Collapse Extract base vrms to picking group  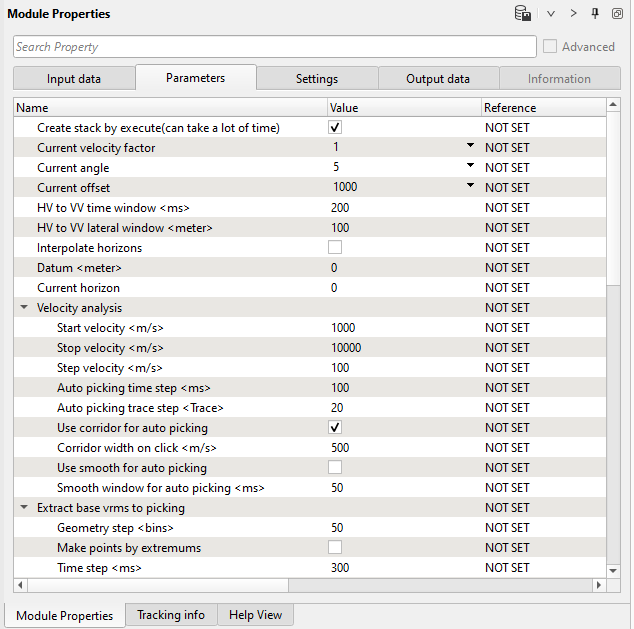point(24,508)
